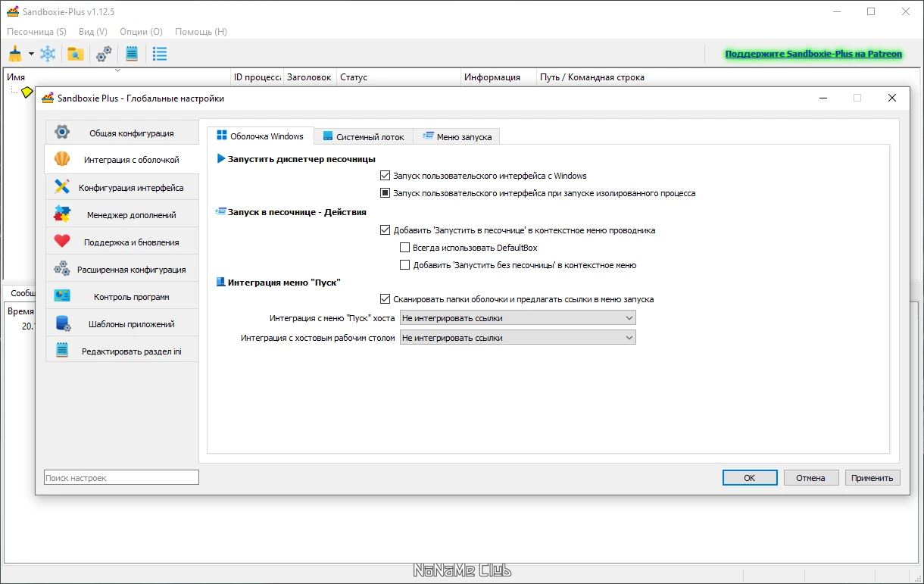Image resolution: width=924 pixels, height=584 pixels.
Task: Enable Всегда использовать DefaultBox checkbox
Action: click(404, 248)
